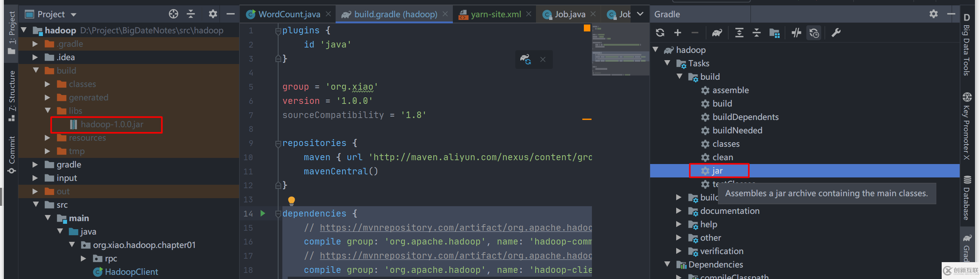Open mvnrepository link on line 15
980x279 pixels.
[x=456, y=228]
